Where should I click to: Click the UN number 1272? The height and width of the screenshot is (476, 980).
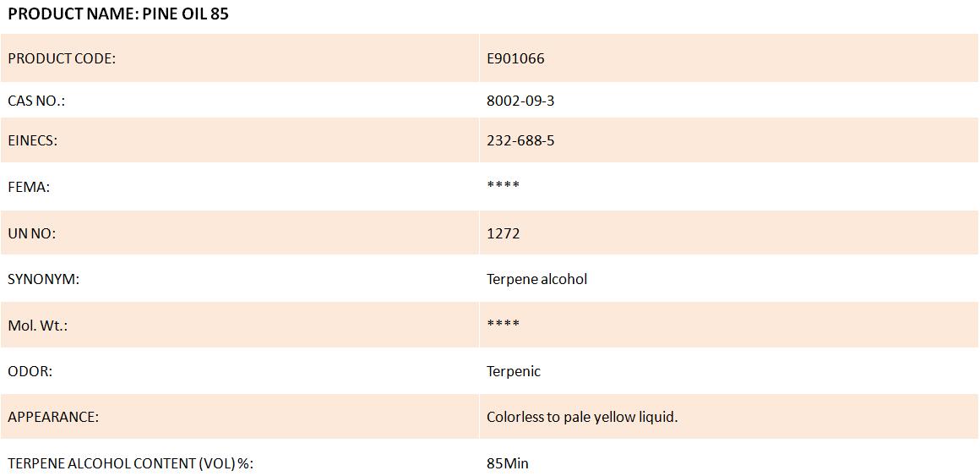[504, 233]
